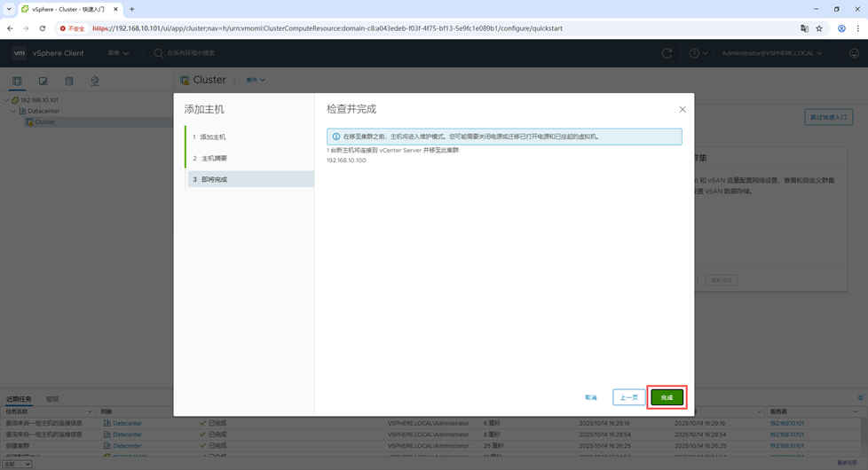868x470 pixels.
Task: Open the Networking inventory icon
Action: [x=94, y=81]
